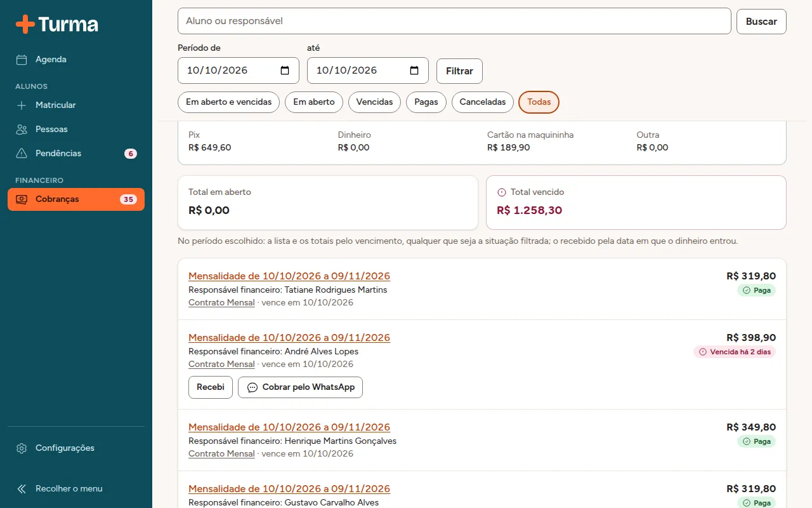The width and height of the screenshot is (812, 508).
Task: Open Agenda via its calendar icon
Action: (22, 60)
